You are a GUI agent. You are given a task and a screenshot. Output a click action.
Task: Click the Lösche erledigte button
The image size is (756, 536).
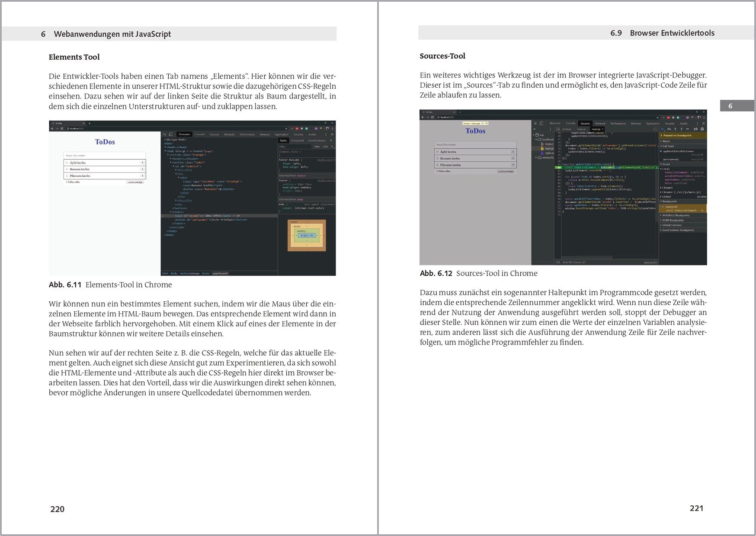pos(135,182)
